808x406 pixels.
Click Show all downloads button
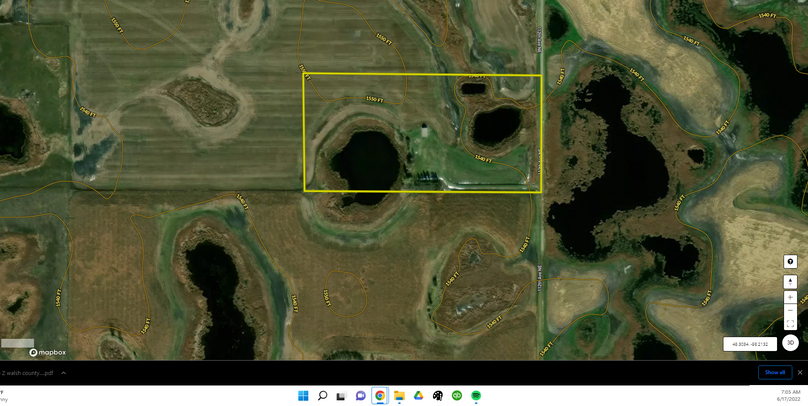(775, 372)
